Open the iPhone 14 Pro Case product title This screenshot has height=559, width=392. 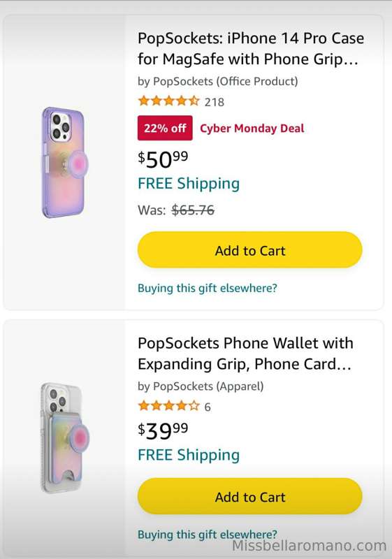(x=251, y=48)
